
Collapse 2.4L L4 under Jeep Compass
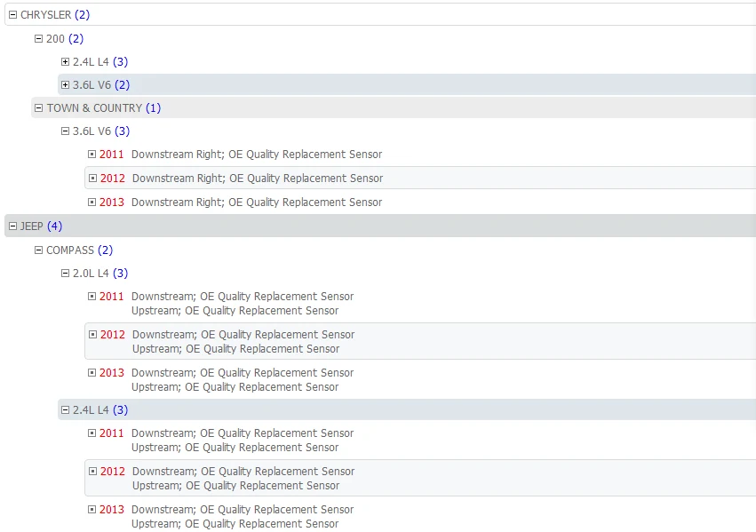(x=65, y=410)
